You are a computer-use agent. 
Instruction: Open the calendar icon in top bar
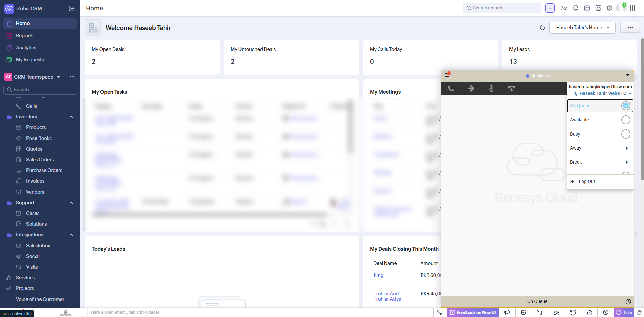pos(587,8)
